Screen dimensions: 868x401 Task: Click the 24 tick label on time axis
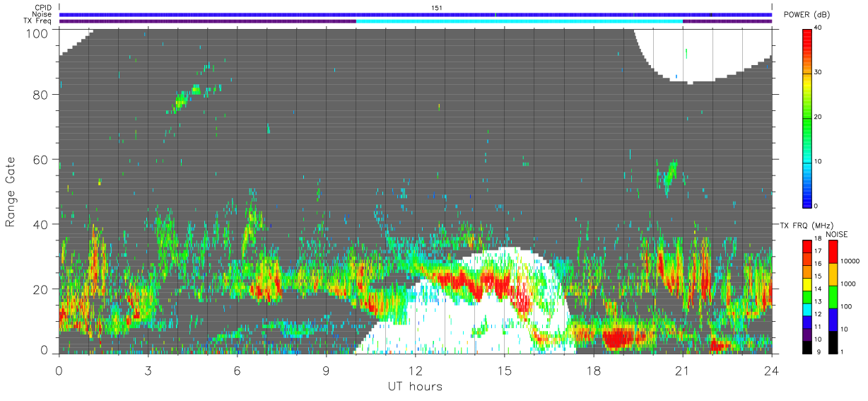click(x=771, y=370)
